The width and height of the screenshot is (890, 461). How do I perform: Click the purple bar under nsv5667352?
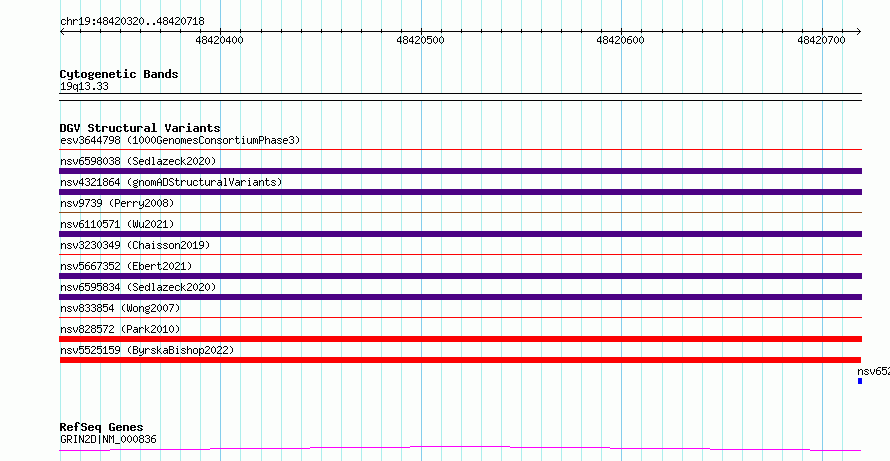[x=460, y=276]
